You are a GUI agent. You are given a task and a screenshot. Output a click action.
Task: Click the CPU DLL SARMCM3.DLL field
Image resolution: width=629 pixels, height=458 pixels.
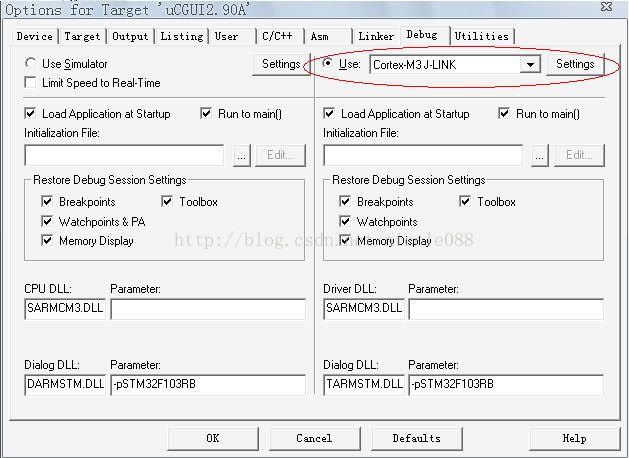(x=65, y=308)
